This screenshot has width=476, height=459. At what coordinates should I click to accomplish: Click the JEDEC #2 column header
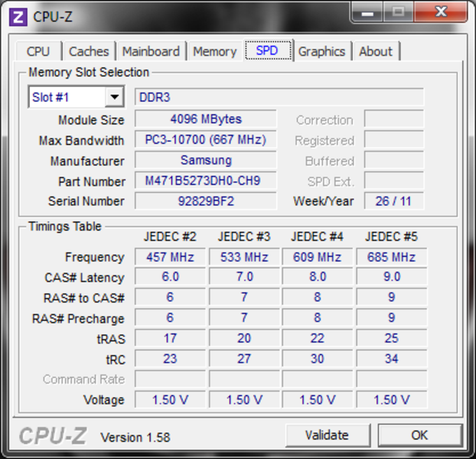tap(170, 236)
